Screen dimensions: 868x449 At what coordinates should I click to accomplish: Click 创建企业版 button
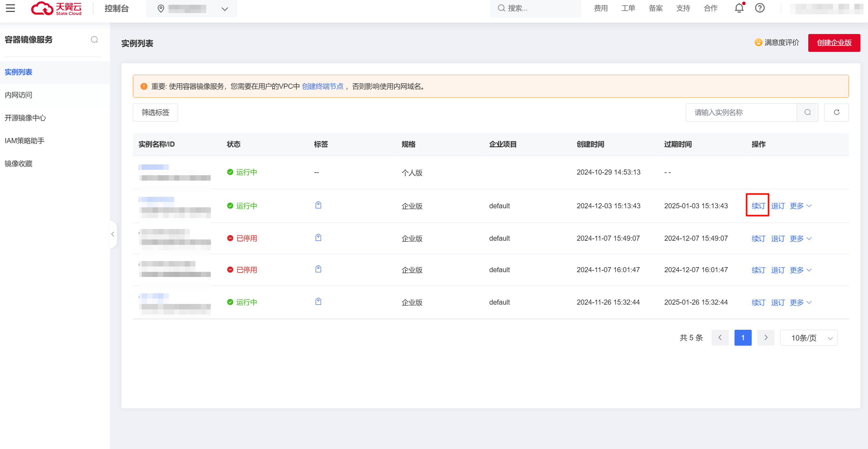click(x=834, y=43)
